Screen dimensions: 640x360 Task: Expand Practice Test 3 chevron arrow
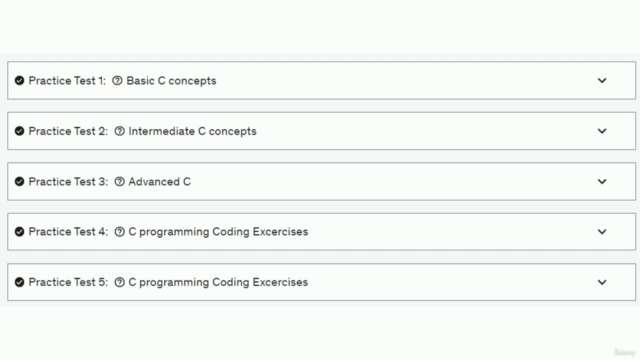pyautogui.click(x=602, y=182)
